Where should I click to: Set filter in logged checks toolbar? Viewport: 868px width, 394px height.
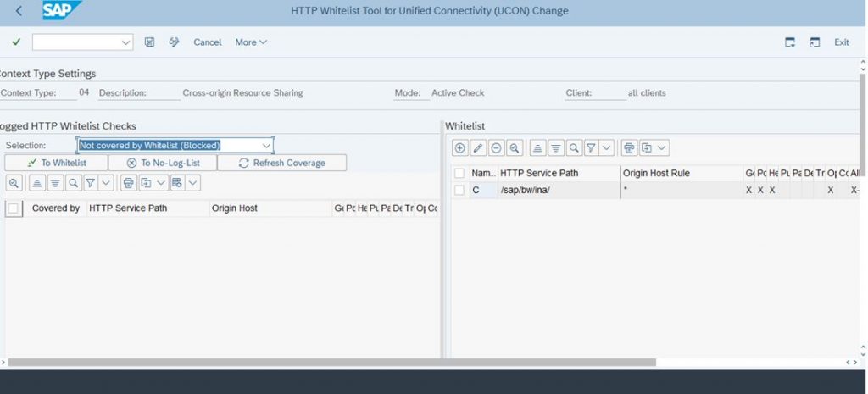[x=91, y=183]
